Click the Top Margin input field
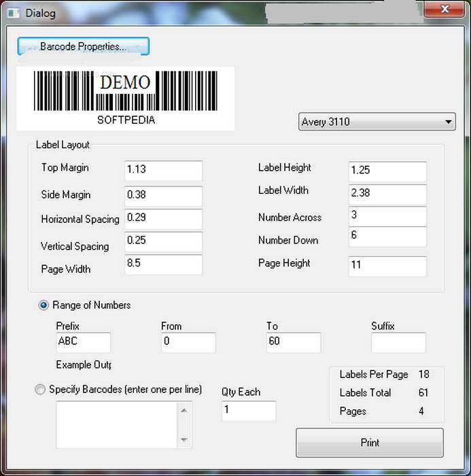 click(163, 171)
